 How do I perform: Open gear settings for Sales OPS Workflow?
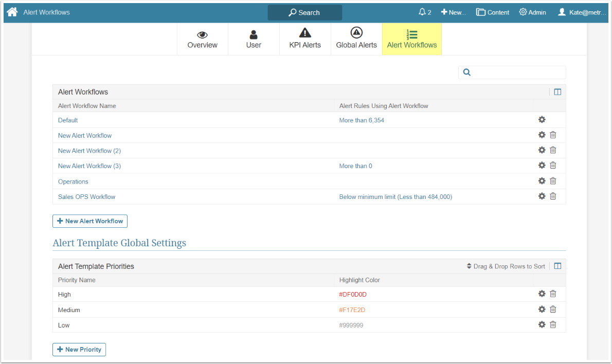pos(542,196)
